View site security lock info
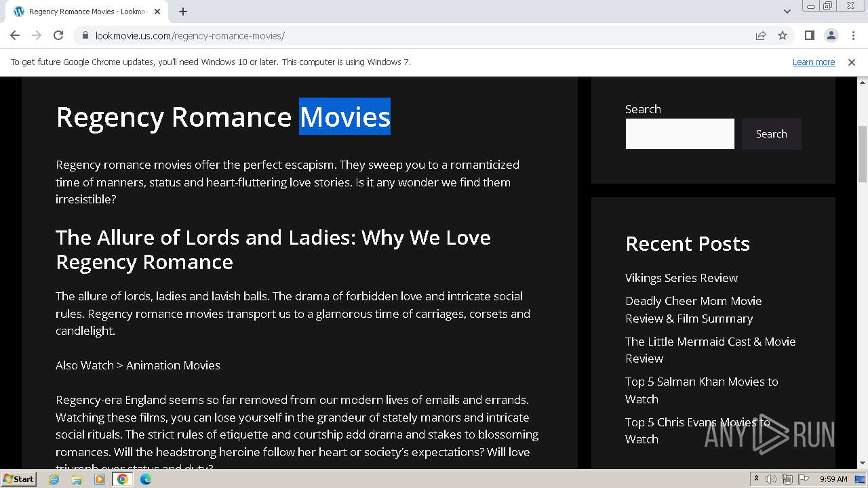The image size is (868, 488). (x=85, y=35)
